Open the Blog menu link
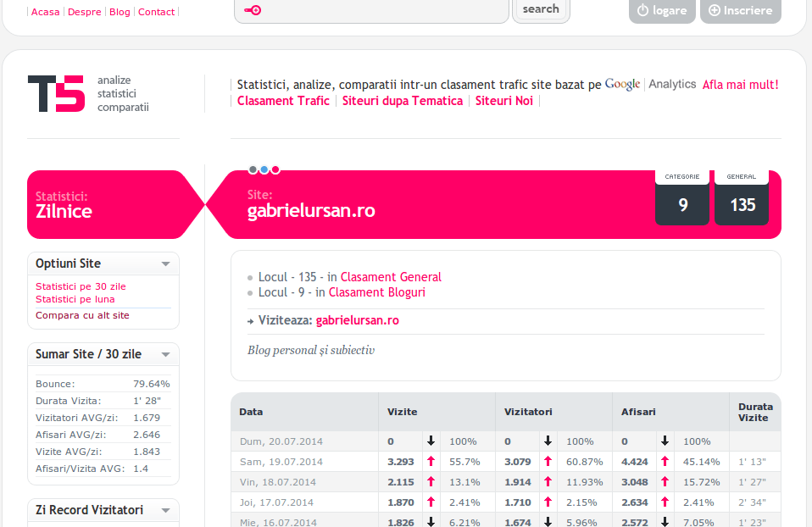This screenshot has height=527, width=812. click(x=120, y=12)
